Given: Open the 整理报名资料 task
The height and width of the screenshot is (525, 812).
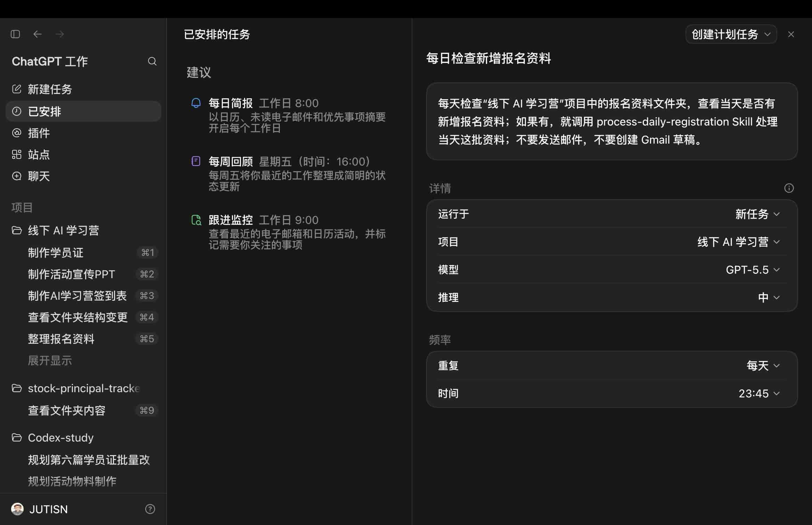Looking at the screenshot, I should pos(83,339).
